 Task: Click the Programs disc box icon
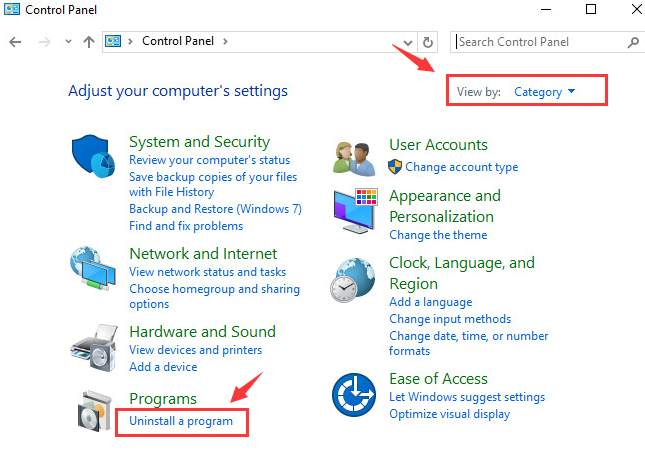tap(95, 411)
